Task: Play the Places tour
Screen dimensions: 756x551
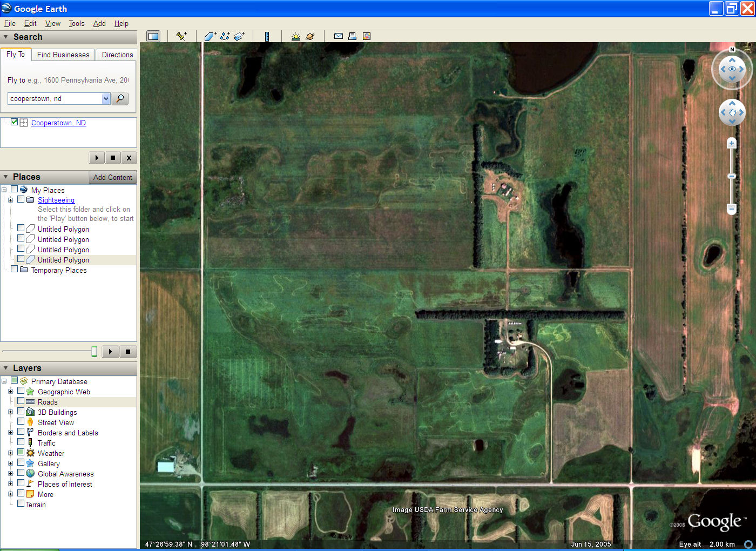Action: coord(110,352)
